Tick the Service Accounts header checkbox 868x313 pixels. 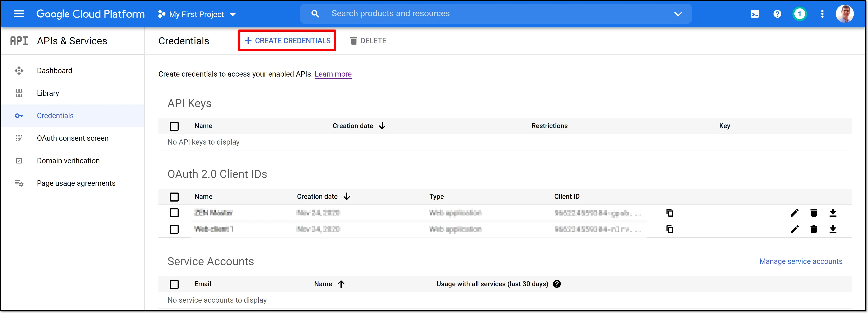click(x=174, y=284)
